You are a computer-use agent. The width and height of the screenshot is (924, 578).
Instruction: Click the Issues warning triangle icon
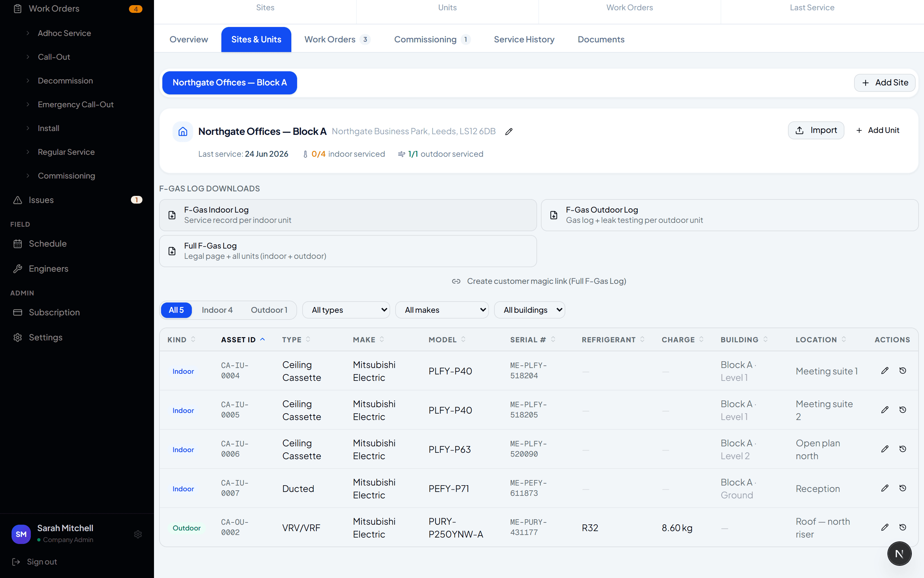tap(18, 200)
